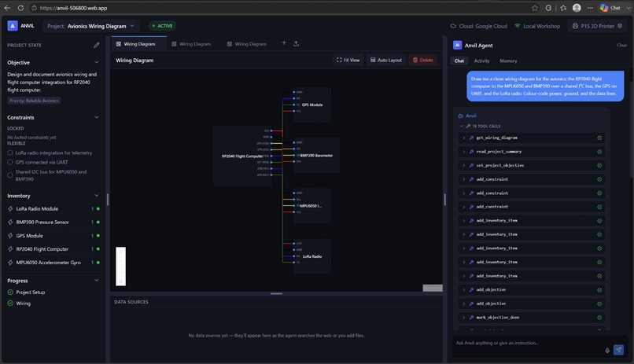634x364 pixels.
Task: Click the BMP390 Pressure Sensor item icon
Action: click(x=10, y=222)
